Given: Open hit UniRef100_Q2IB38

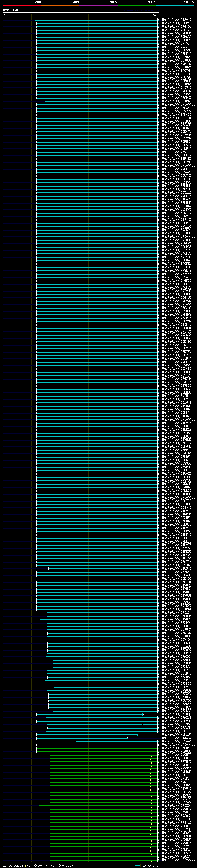Looking at the screenshot, I should (177, 122).
